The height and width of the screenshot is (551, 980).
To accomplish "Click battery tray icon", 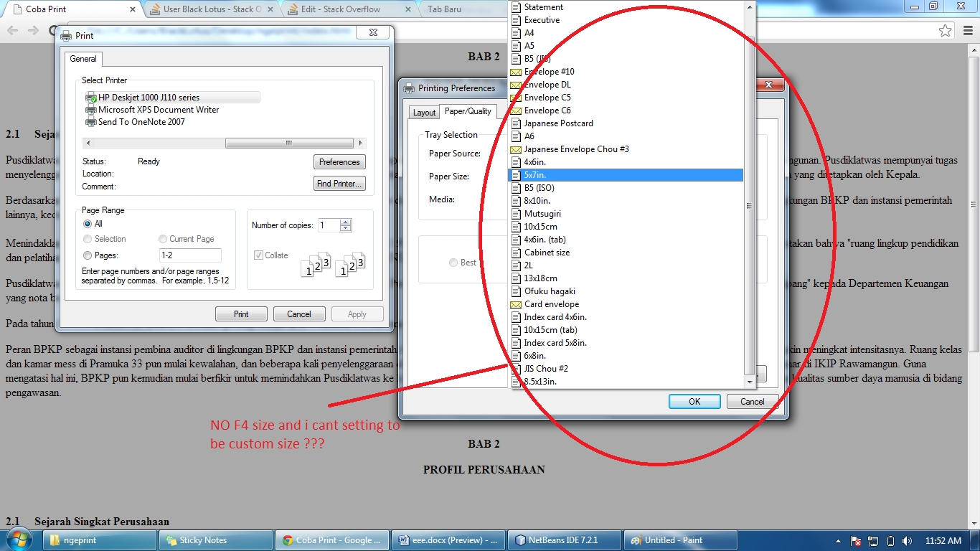I will [890, 541].
